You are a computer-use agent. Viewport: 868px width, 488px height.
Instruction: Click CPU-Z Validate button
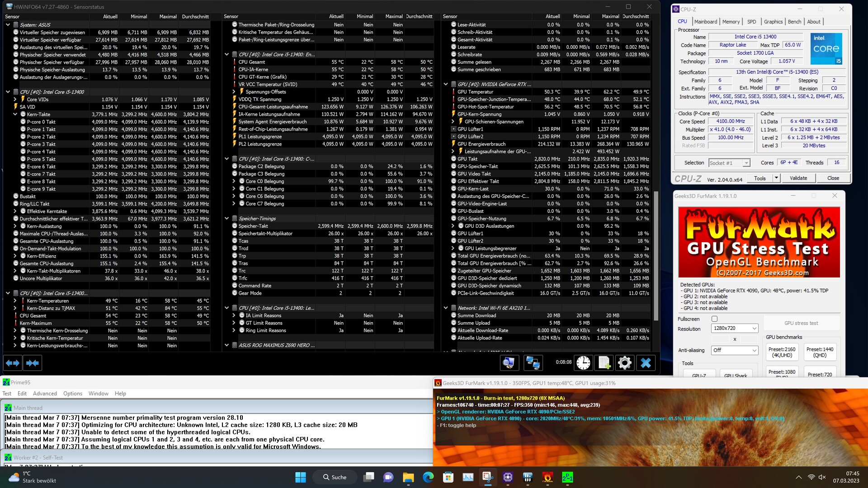point(798,178)
